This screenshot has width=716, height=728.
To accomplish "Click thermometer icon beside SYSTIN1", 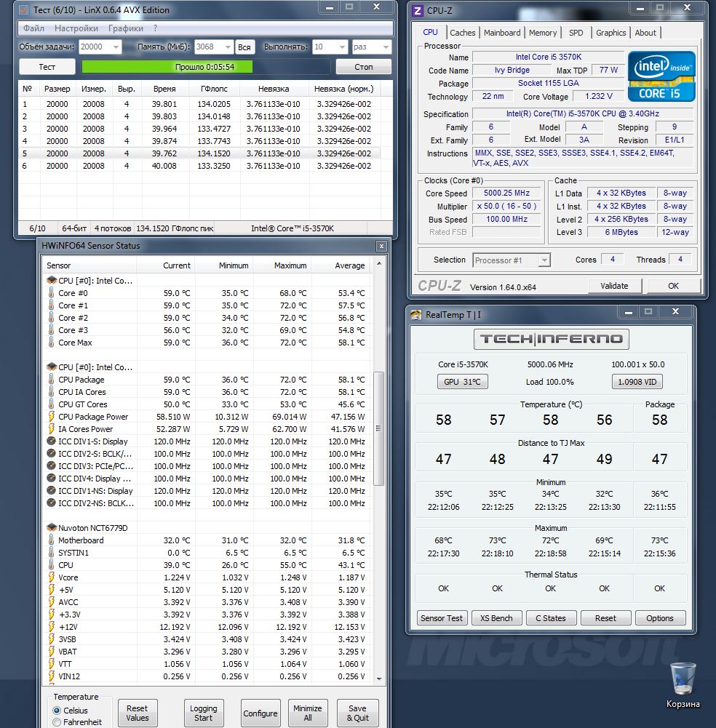I will (51, 553).
